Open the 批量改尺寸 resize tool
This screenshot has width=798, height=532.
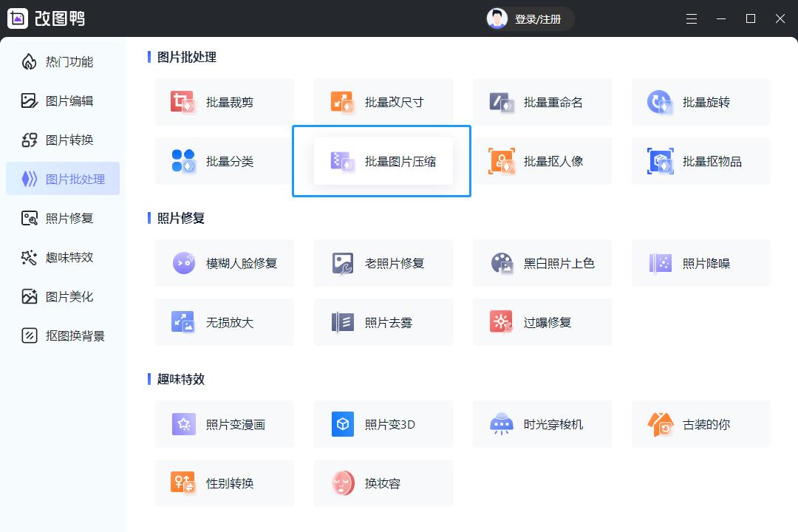(x=383, y=102)
